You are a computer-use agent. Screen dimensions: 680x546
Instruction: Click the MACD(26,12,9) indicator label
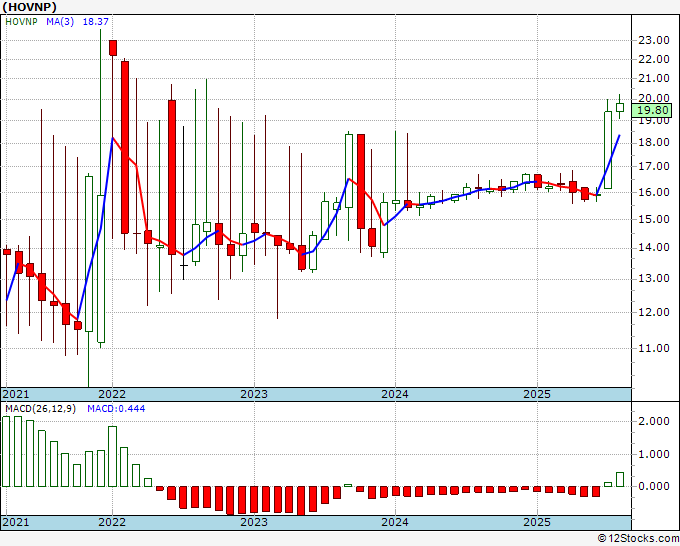[x=41, y=409]
